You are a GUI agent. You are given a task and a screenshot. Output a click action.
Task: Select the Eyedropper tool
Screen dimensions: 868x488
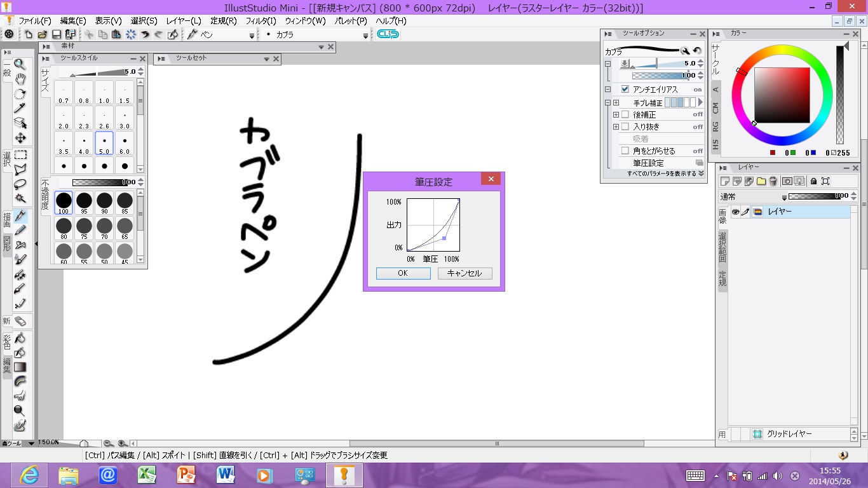(20, 108)
